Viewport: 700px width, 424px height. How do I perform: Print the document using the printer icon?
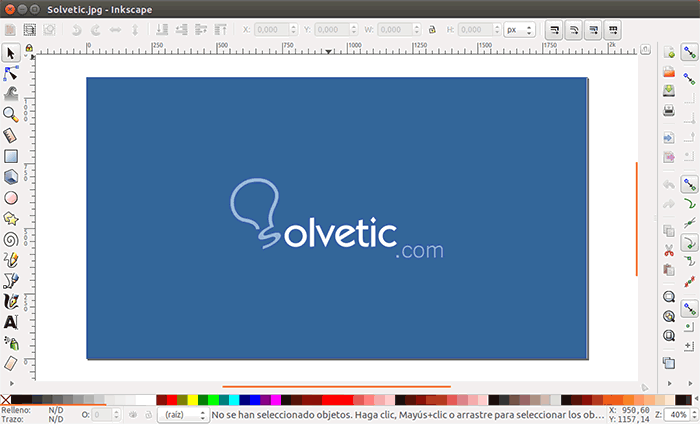coord(669,110)
